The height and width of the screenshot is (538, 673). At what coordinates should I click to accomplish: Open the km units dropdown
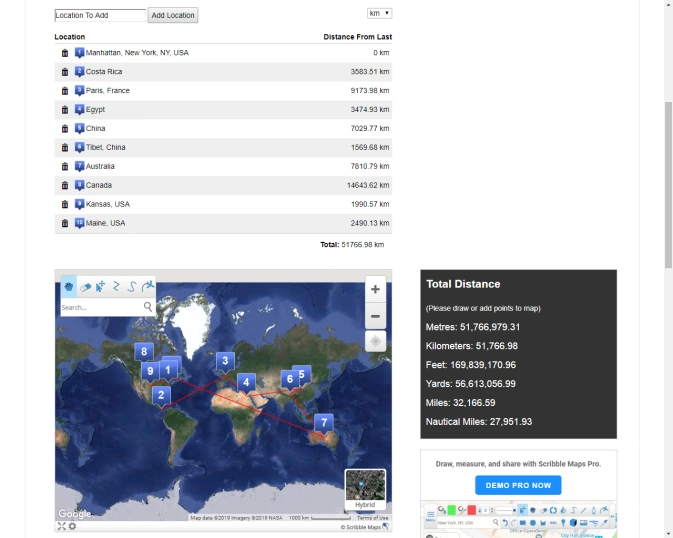click(379, 13)
